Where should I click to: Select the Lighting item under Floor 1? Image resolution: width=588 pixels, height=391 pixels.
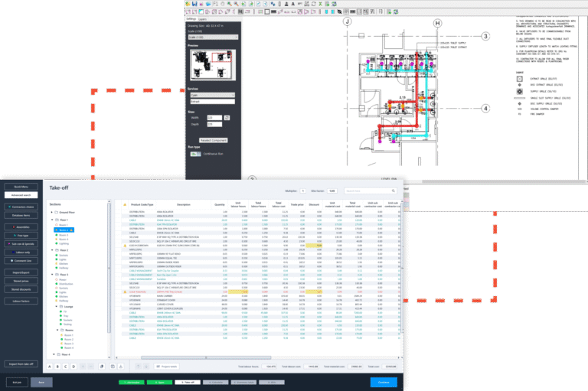(x=62, y=243)
